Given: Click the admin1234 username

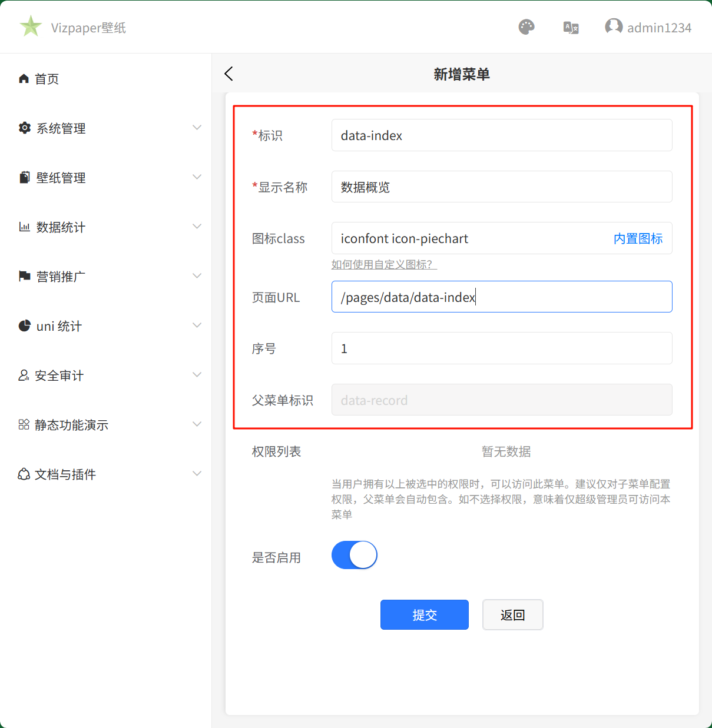Looking at the screenshot, I should pyautogui.click(x=659, y=28).
